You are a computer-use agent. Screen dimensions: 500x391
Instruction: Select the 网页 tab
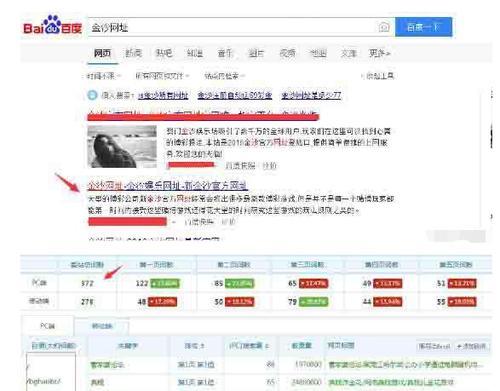[102, 53]
